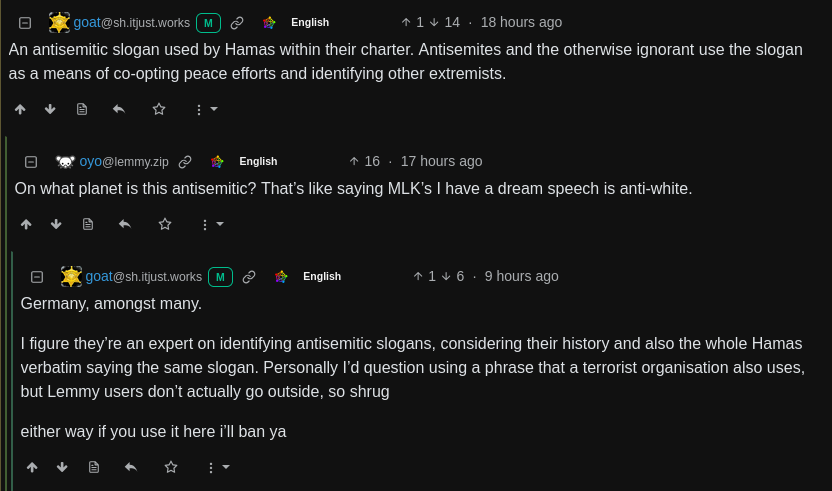Upvote oyo's comment about MLK speech
Viewport: 832px width, 491px height.
tap(26, 224)
